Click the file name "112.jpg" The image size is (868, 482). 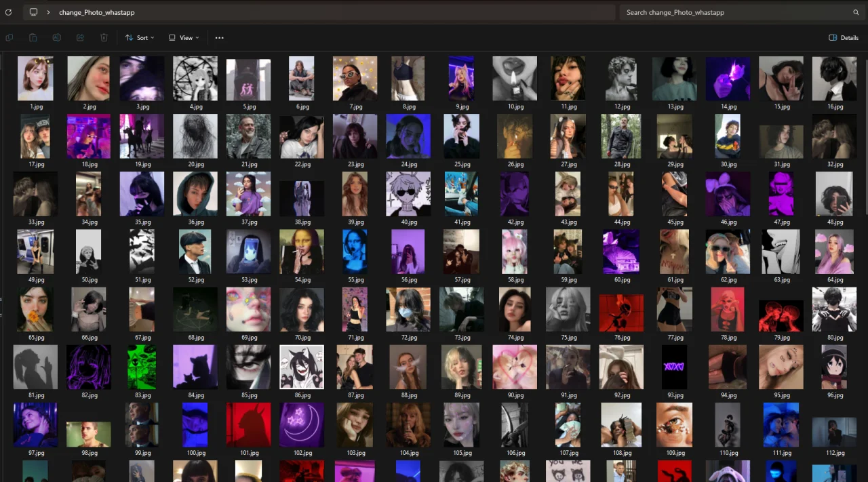click(835, 453)
